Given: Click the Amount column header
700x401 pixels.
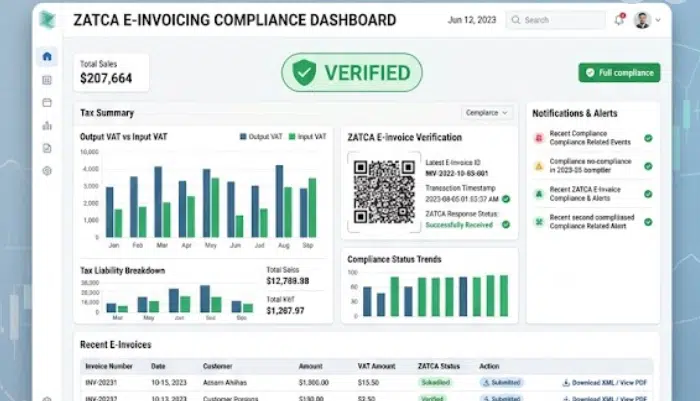Looking at the screenshot, I should (311, 366).
